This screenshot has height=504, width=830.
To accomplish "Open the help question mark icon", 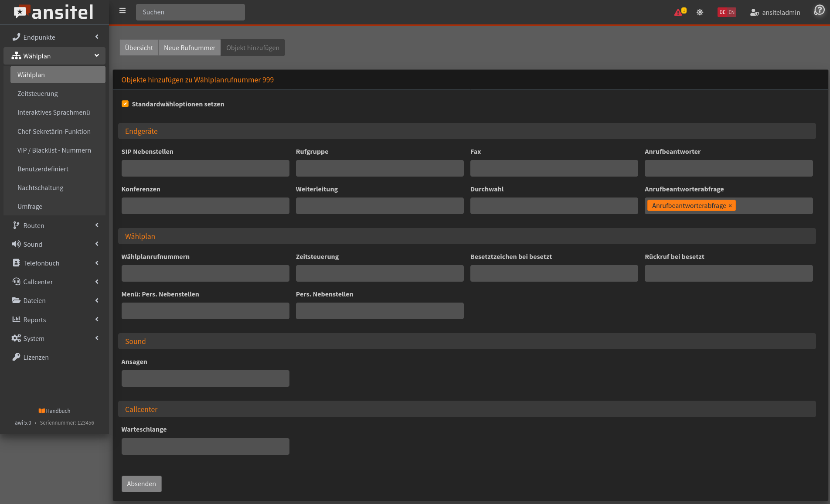I will pos(819,10).
